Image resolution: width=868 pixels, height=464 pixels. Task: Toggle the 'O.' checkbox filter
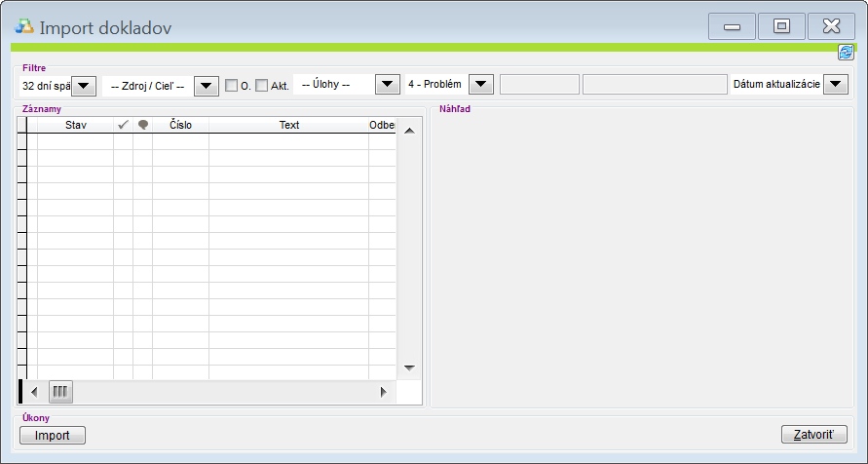click(x=232, y=85)
